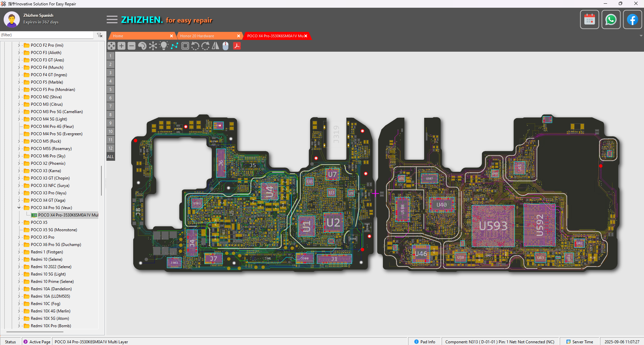Screen dimensions: 644x345
Task: Flip the board with mirror tool
Action: (215, 46)
